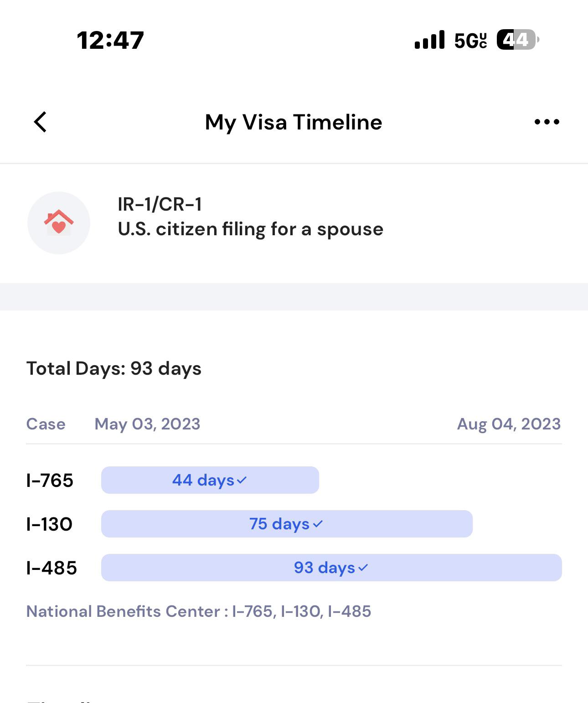Tap the I-765 case label
The height and width of the screenshot is (703, 588).
[x=50, y=481]
